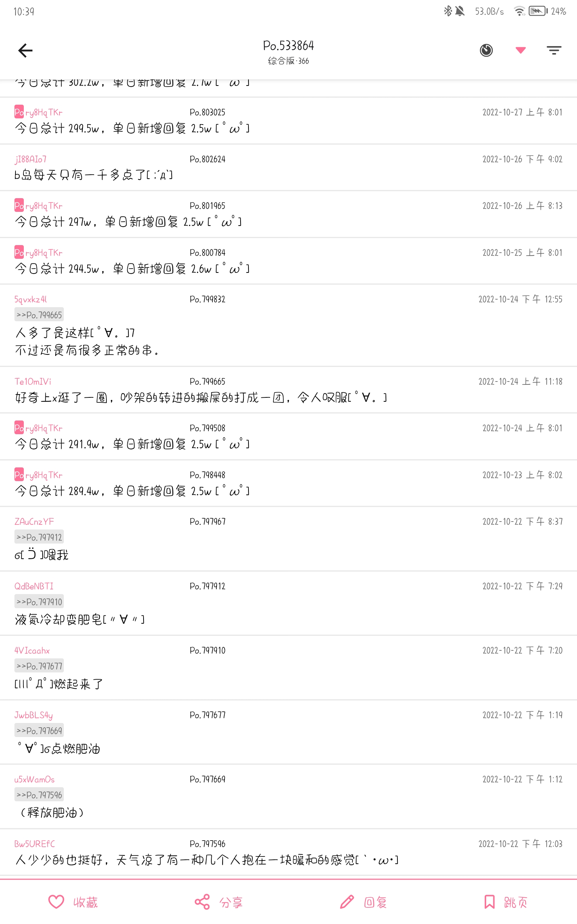This screenshot has height=924, width=577.
Task: Tap the heart 收藏 icon
Action: click(x=56, y=902)
